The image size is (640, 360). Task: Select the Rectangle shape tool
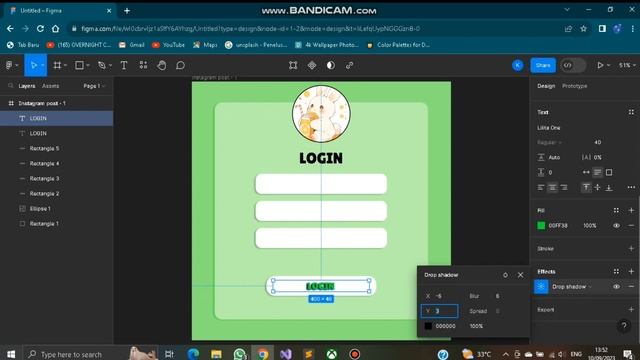pos(79,65)
